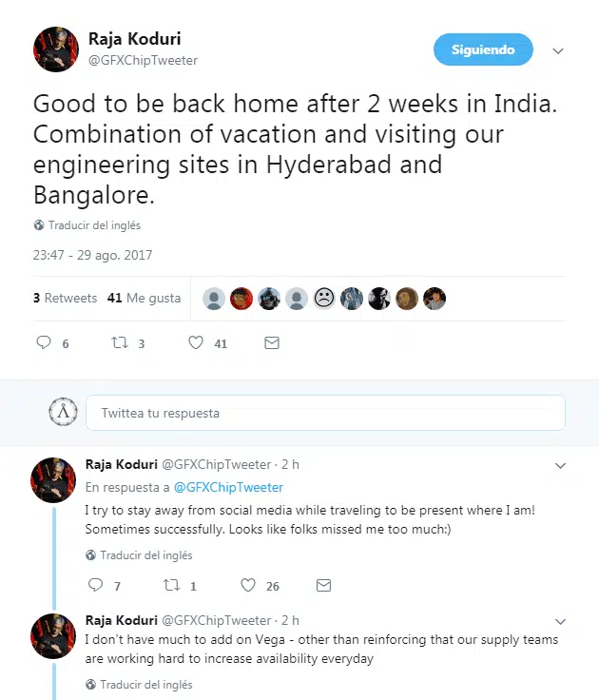Share the social media reply via message icon
This screenshot has height=700, width=599.
click(x=323, y=585)
